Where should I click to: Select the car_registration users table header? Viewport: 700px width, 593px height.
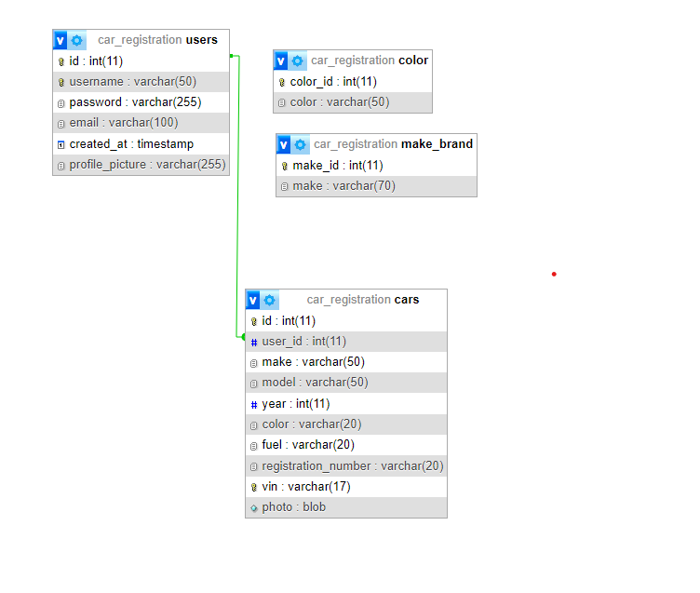pyautogui.click(x=157, y=40)
